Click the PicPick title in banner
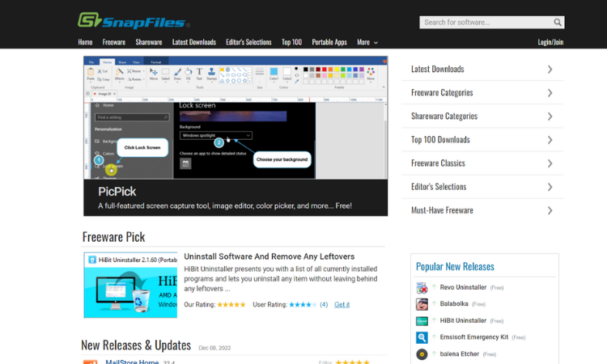Viewport: 607px width, 364px height. tap(117, 192)
